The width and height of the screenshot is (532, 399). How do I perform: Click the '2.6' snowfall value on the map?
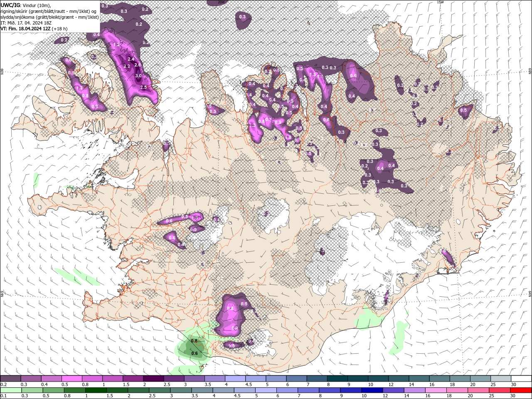138,65
